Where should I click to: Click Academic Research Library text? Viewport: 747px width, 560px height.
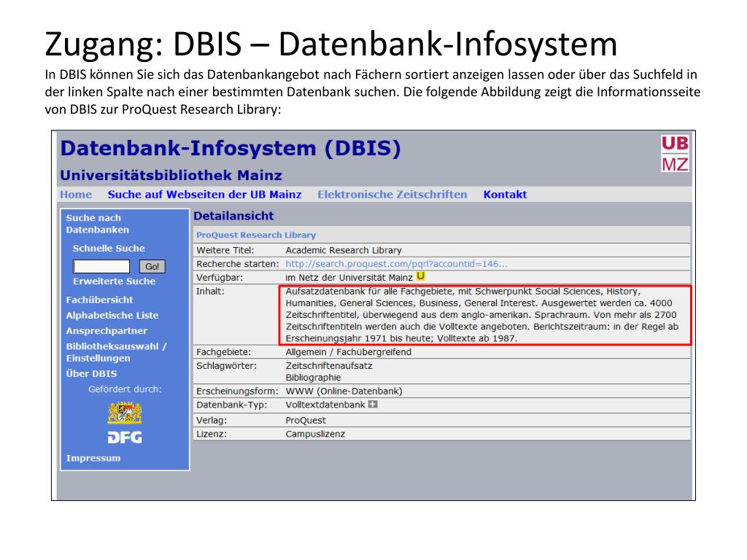(344, 250)
